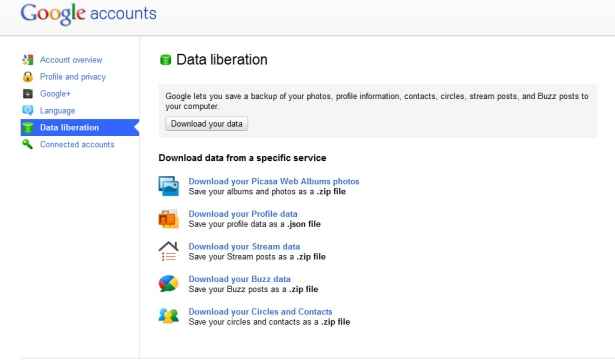Image resolution: width=615 pixels, height=361 pixels.
Task: Click the Google+ sidebar icon
Action: [28, 93]
